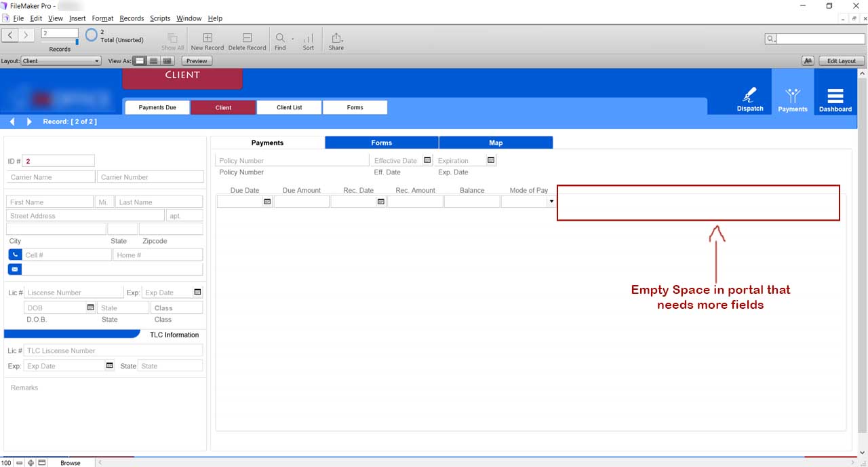The width and height of the screenshot is (868, 467).
Task: Open the Expiration date calendar picker
Action: pyautogui.click(x=492, y=160)
